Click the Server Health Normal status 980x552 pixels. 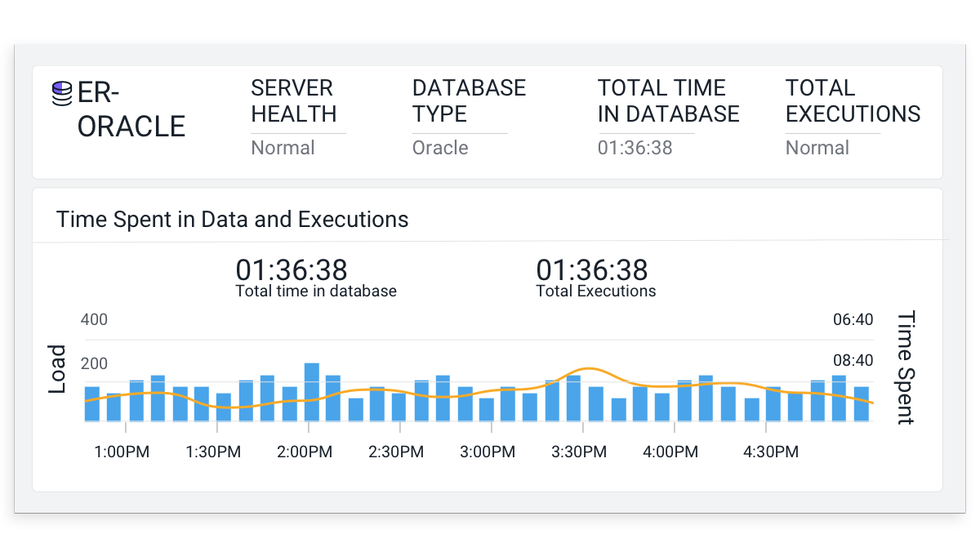(x=283, y=148)
